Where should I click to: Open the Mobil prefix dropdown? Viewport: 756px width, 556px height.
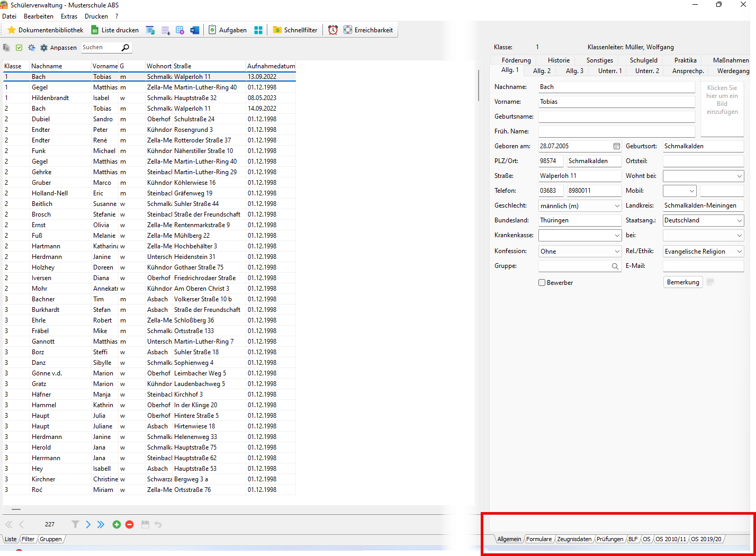[691, 191]
